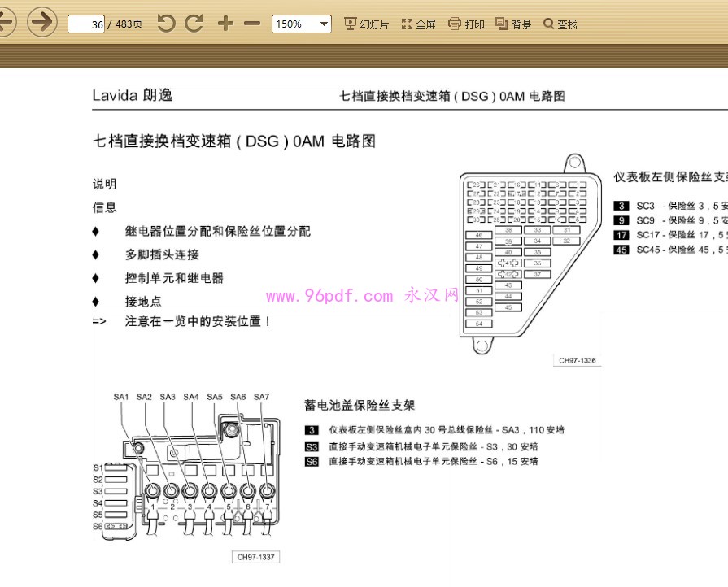Go to the next page arrow
This screenshot has width=728, height=587.
[x=42, y=22]
